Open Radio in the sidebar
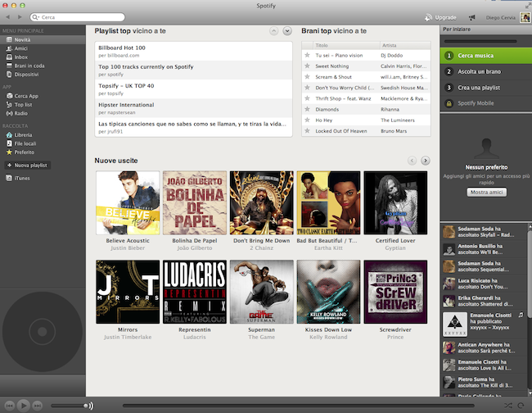 (x=20, y=113)
